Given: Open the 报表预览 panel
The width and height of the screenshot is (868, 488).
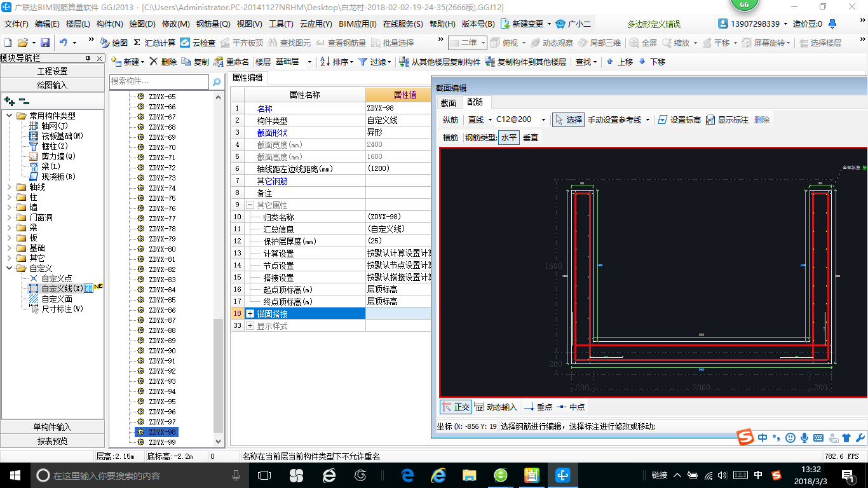Looking at the screenshot, I should pyautogui.click(x=52, y=441).
